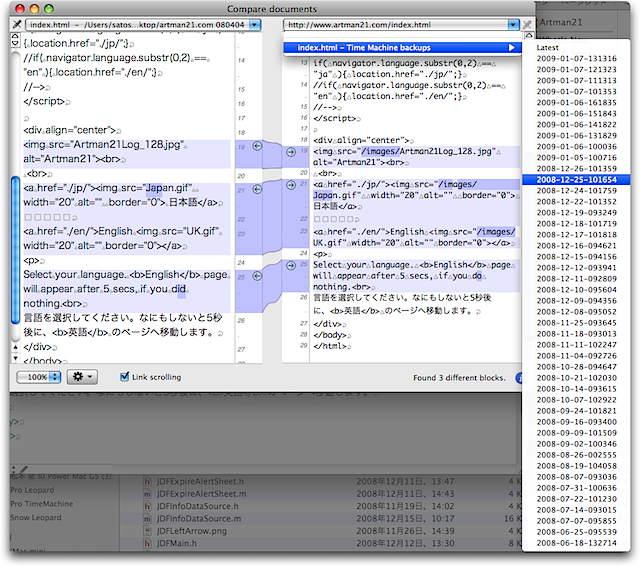Screen dimensions: 640x567
Task: Select backup 2008-08-26-002555
Action: [x=576, y=455]
